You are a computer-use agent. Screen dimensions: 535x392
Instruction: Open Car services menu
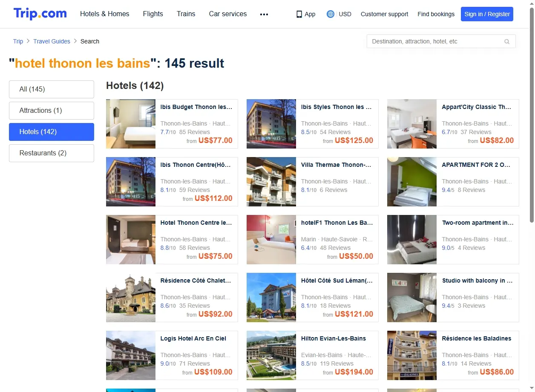click(228, 14)
